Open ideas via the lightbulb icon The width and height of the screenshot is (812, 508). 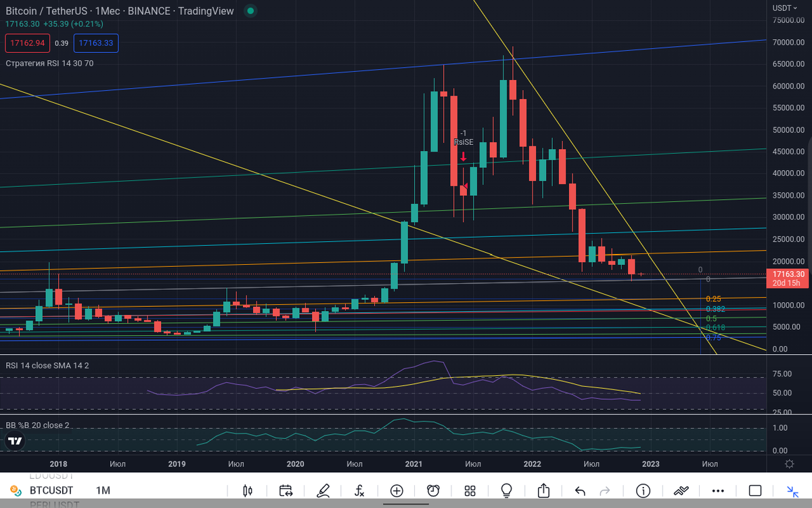[x=507, y=490]
